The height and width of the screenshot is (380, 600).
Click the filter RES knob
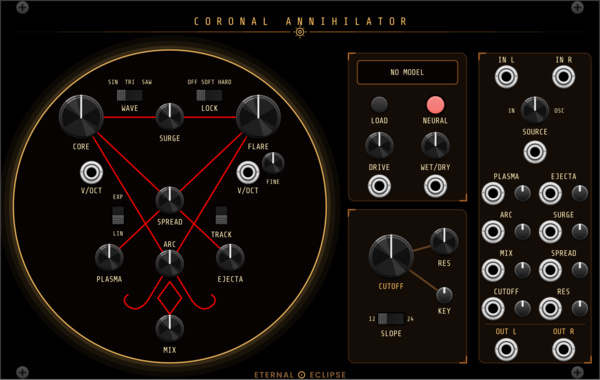pyautogui.click(x=444, y=241)
